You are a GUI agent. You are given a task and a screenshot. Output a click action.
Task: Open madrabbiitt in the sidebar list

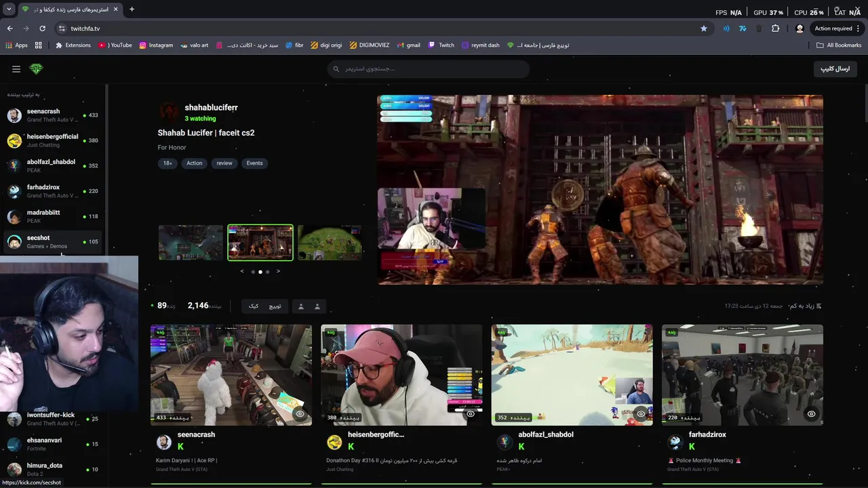(53, 216)
